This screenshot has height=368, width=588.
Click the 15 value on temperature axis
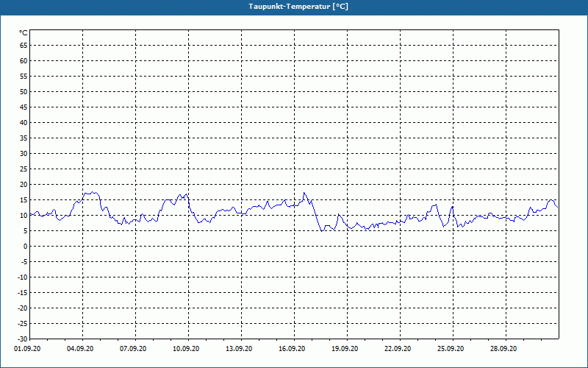point(24,200)
